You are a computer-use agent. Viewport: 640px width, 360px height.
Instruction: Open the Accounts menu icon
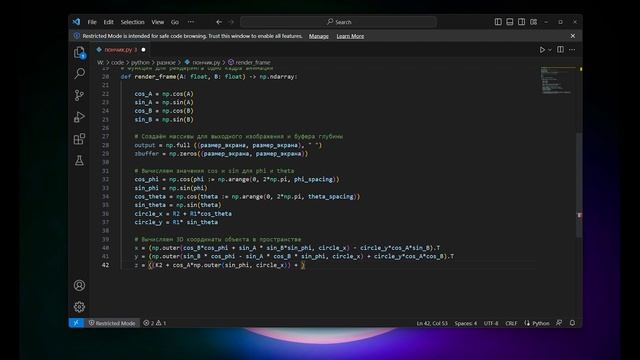[79, 285]
